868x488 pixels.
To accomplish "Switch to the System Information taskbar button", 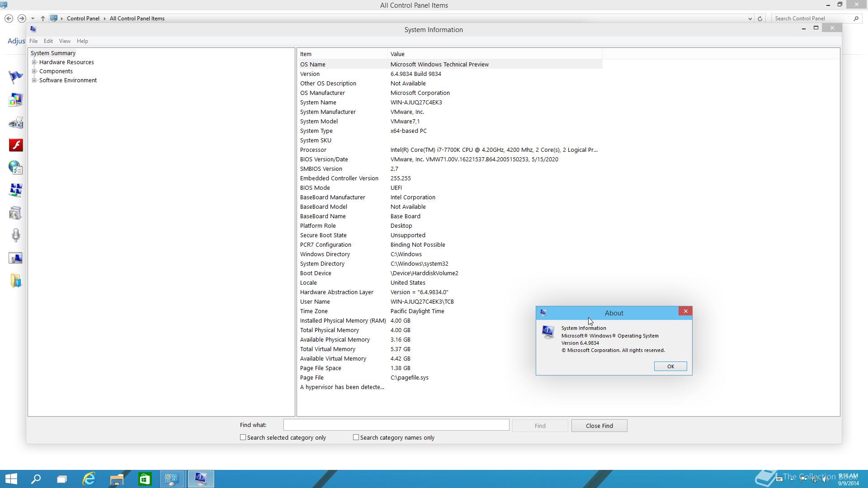I will (x=201, y=479).
